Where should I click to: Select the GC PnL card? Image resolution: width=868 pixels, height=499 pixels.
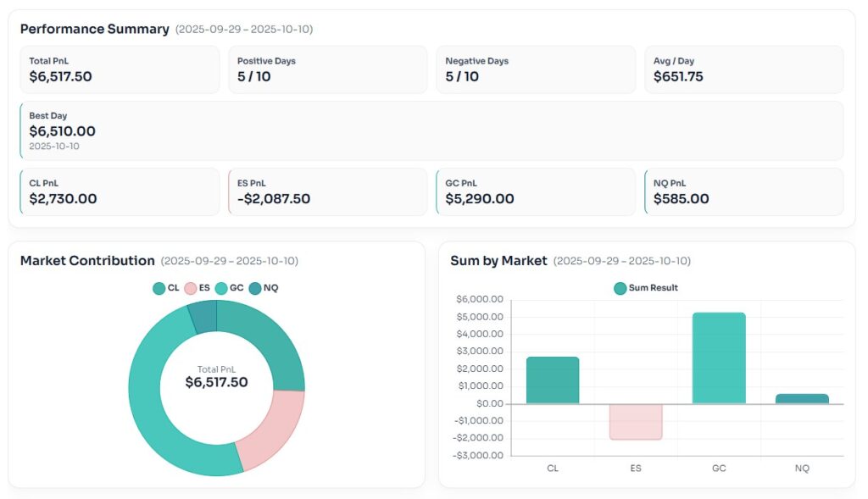pos(535,191)
